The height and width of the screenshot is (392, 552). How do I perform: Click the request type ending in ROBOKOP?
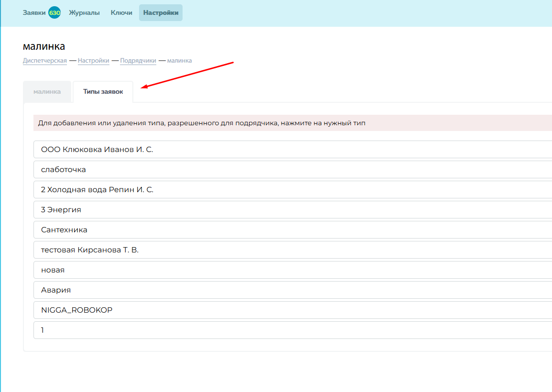(292, 310)
